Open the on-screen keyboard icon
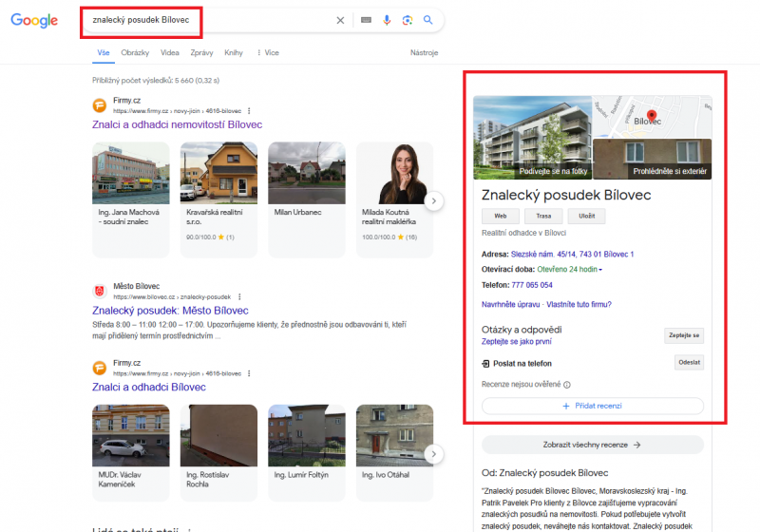This screenshot has height=532, width=760. point(367,20)
